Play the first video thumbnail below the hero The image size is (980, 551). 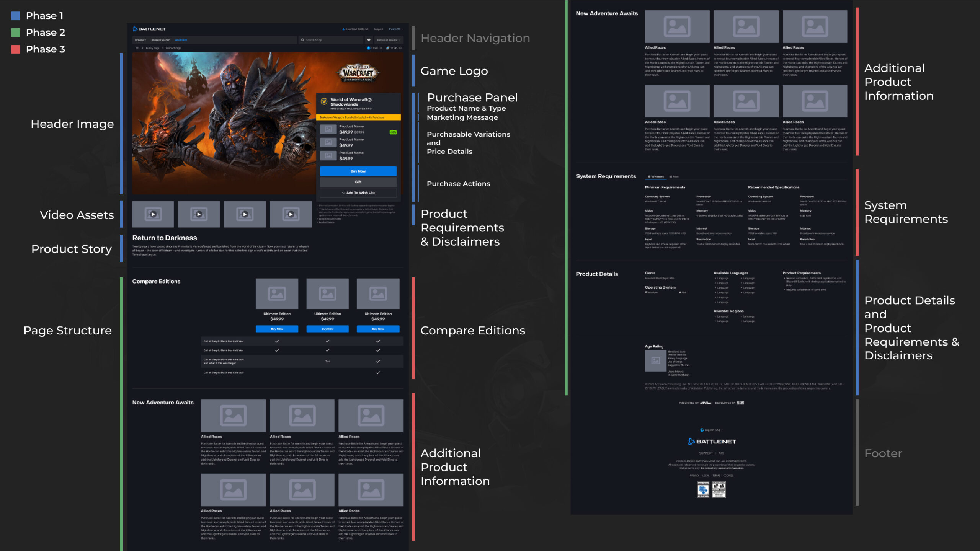(153, 214)
